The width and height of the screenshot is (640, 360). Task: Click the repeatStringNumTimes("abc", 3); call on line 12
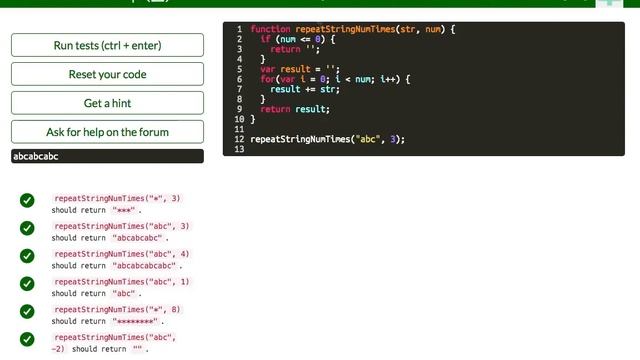(x=327, y=139)
